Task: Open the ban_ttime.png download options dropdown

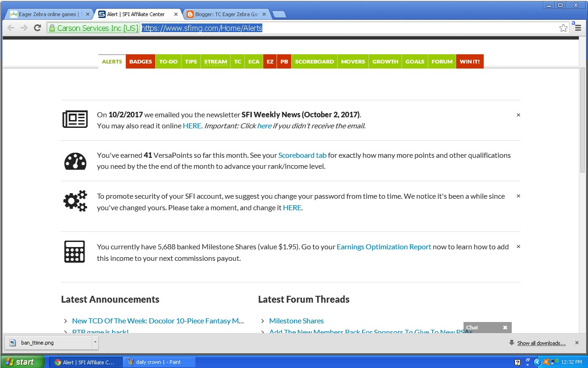Action: pos(95,342)
